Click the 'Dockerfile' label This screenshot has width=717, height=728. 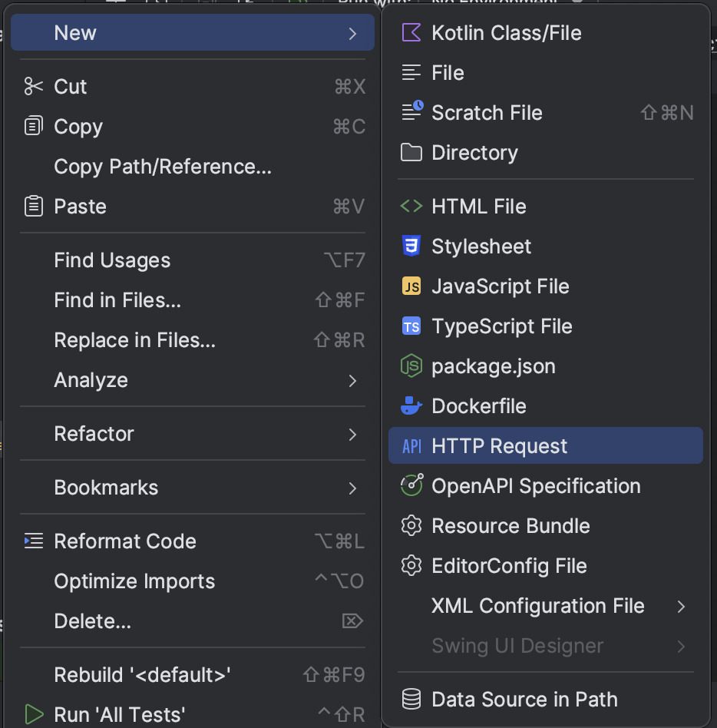coord(479,405)
